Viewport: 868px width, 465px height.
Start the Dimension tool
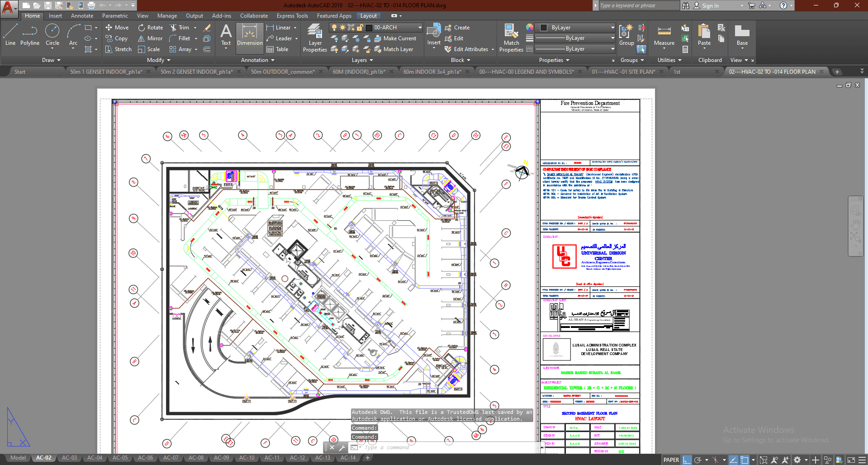pyautogui.click(x=250, y=35)
